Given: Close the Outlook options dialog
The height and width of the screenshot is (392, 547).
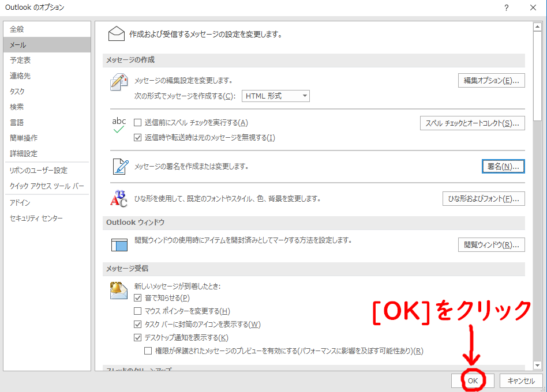Looking at the screenshot, I should pyautogui.click(x=533, y=7).
